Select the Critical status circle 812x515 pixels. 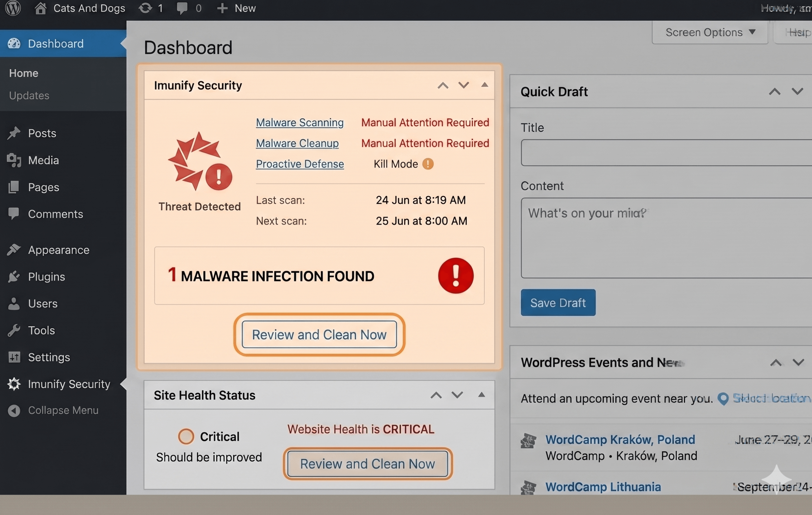click(x=186, y=436)
